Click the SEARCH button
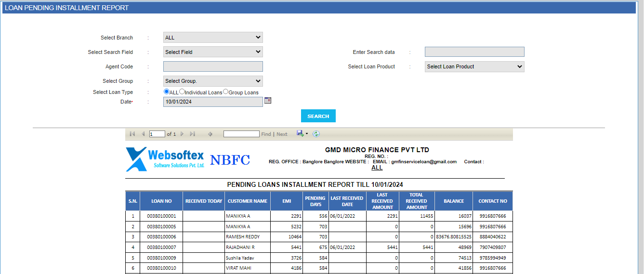This screenshot has width=644, height=274. tap(318, 116)
